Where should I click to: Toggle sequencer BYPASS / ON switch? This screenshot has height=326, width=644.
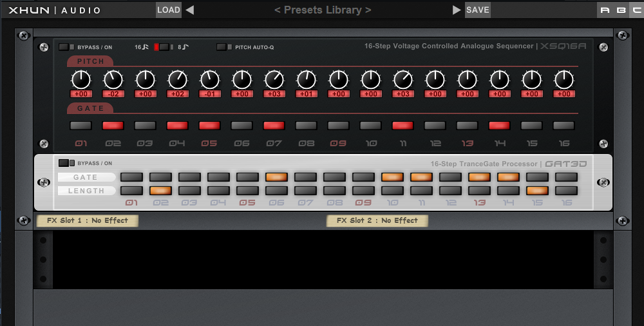(66, 47)
